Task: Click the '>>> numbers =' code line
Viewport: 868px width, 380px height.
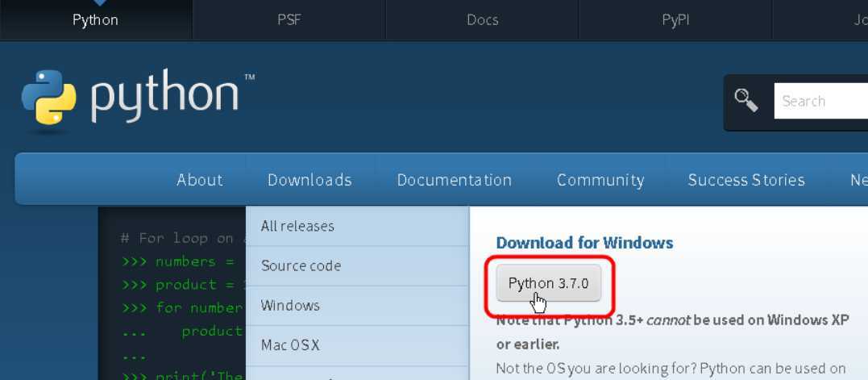Action: click(x=177, y=261)
